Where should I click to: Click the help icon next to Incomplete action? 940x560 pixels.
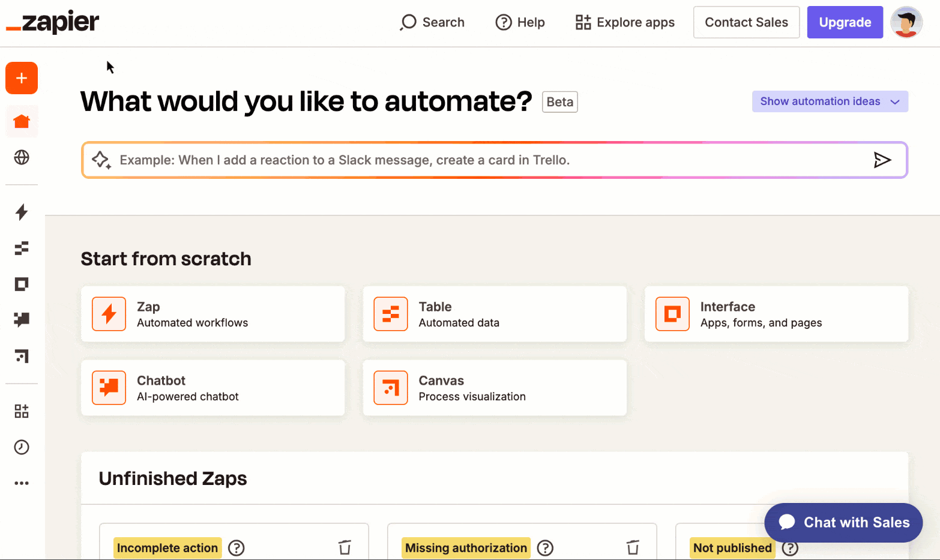237,548
